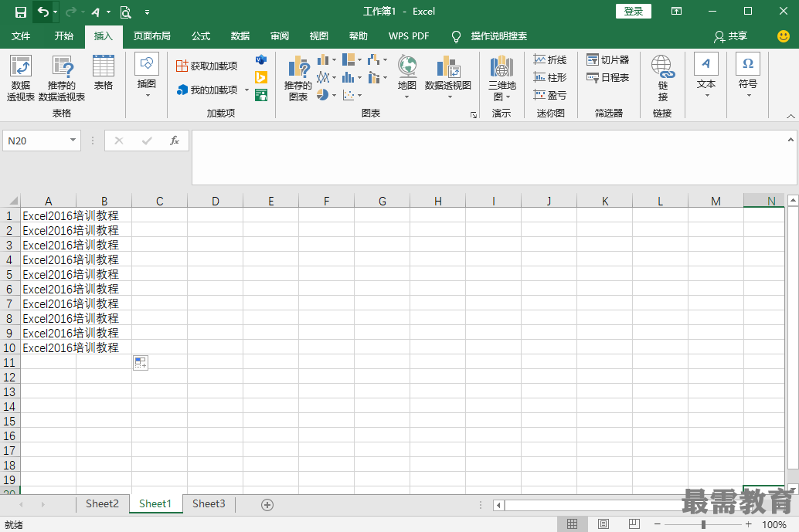This screenshot has height=532, width=799.
Task: Open the Charts dialog launcher
Action: pyautogui.click(x=474, y=115)
